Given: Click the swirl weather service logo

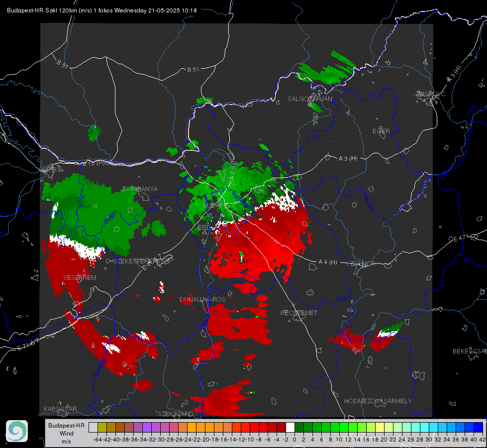Looking at the screenshot, I should click(17, 431).
